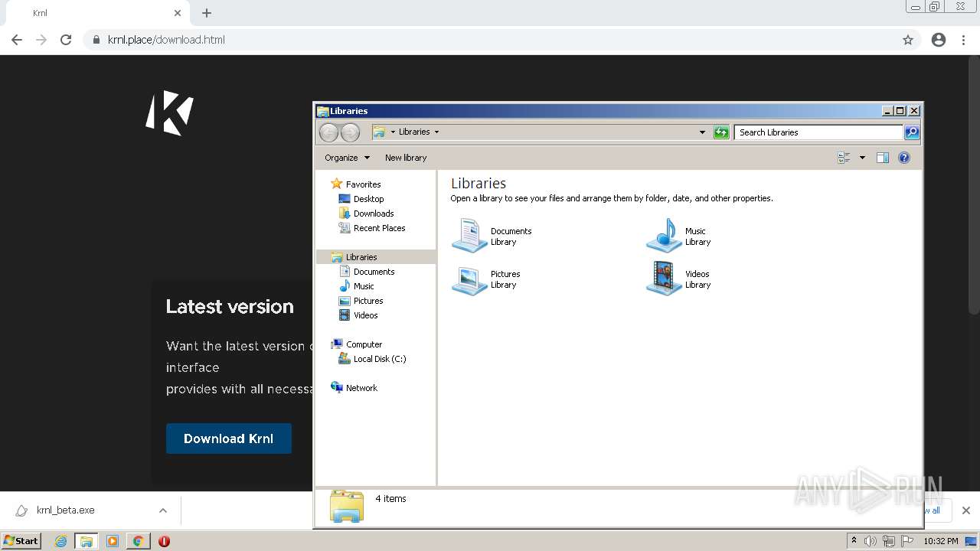Open Windows Media Player taskbar icon
980x551 pixels.
pos(113,541)
